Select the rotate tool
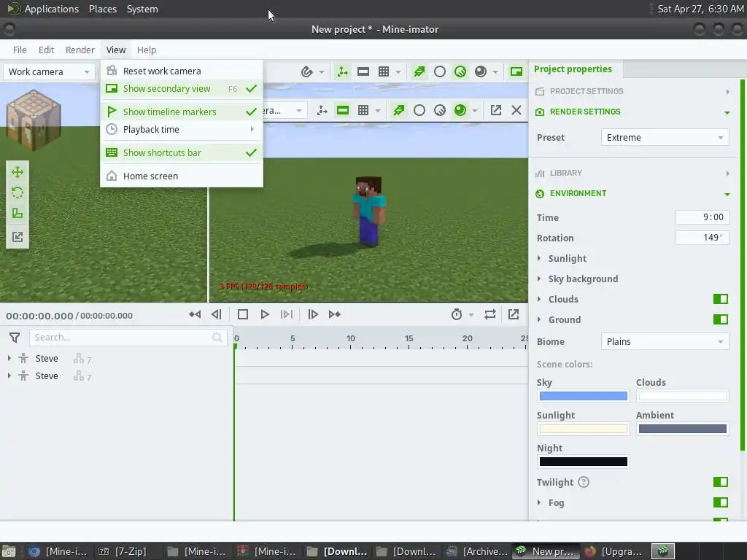 point(18,192)
